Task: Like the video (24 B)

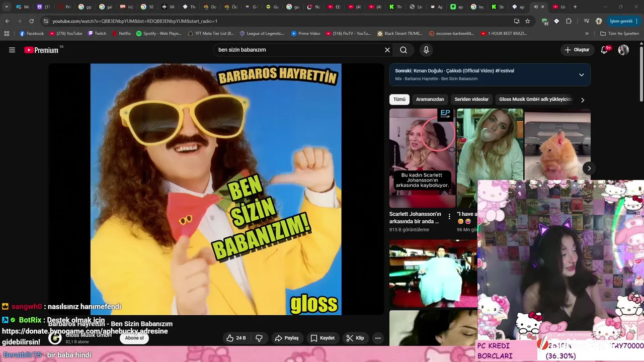Action: [236, 338]
